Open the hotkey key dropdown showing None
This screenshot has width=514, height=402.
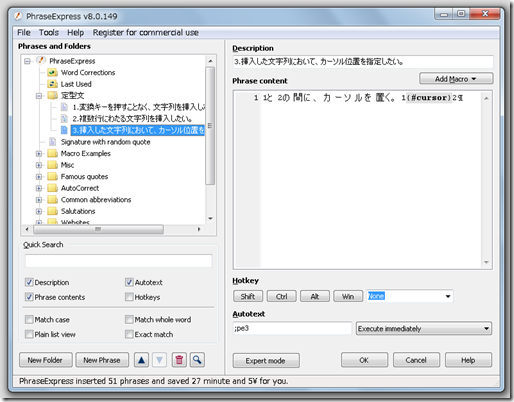[x=448, y=296]
